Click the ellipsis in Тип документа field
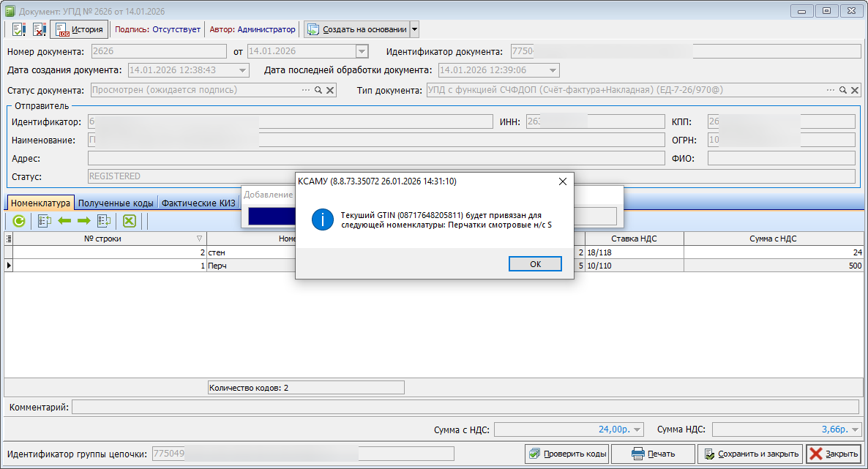This screenshot has height=469, width=868. [x=831, y=90]
